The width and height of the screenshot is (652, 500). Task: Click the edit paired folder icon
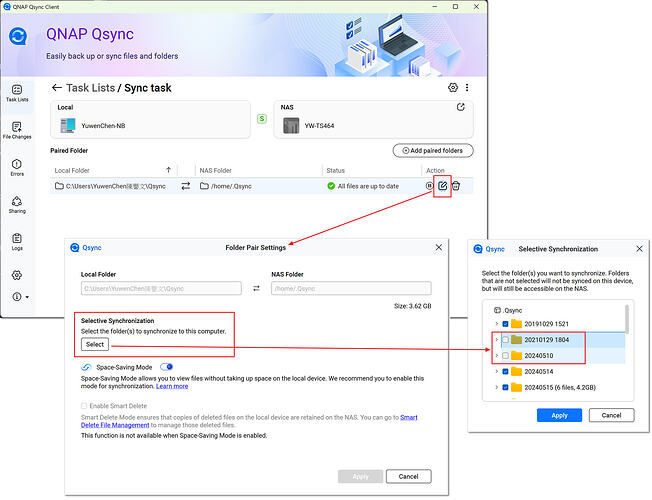[442, 186]
